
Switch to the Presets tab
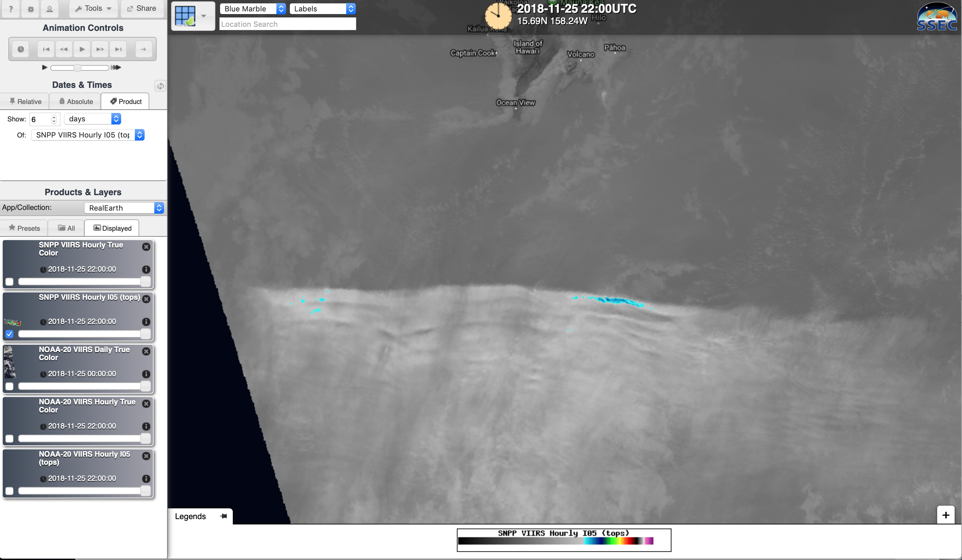coord(24,228)
